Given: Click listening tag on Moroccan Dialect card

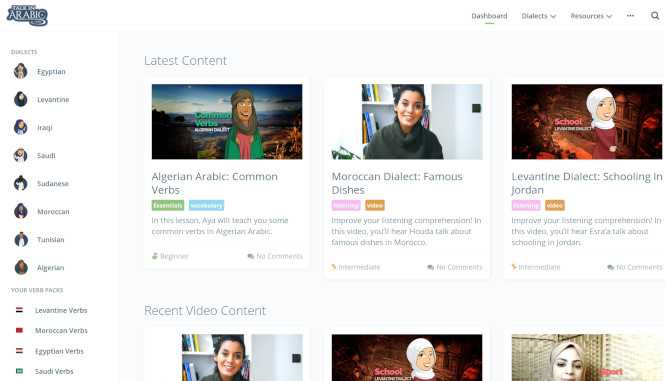Looking at the screenshot, I should [x=346, y=205].
